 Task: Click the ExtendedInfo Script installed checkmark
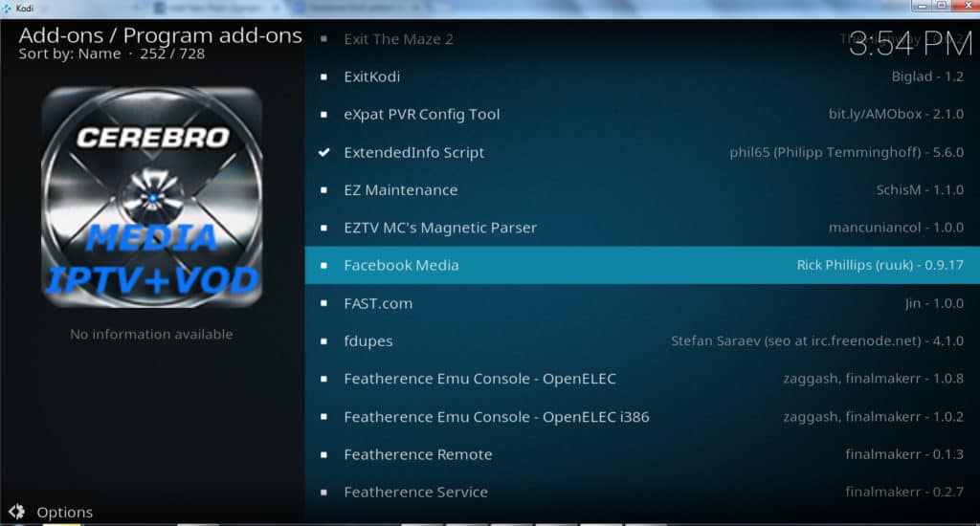point(323,152)
